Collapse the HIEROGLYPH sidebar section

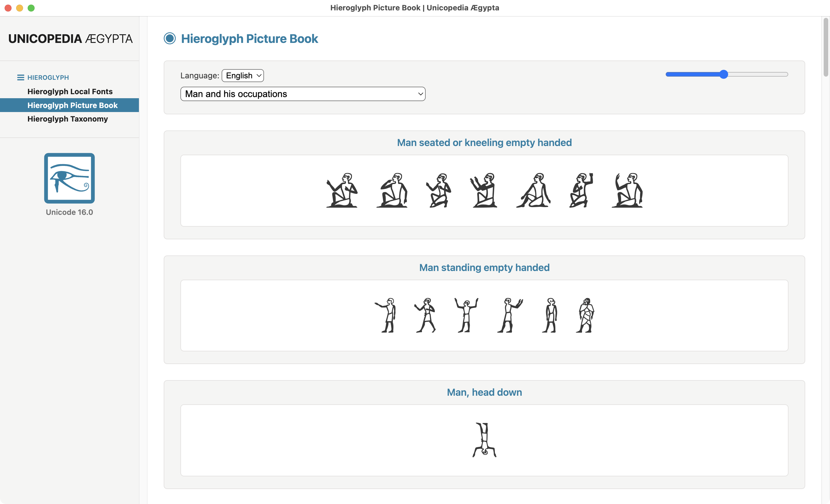point(48,77)
